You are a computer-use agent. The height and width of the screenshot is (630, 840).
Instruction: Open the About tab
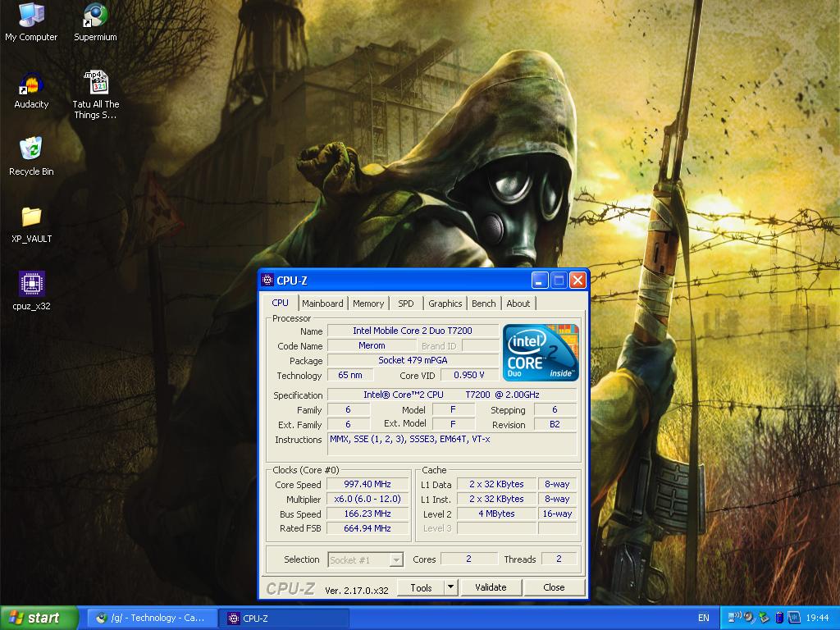518,304
